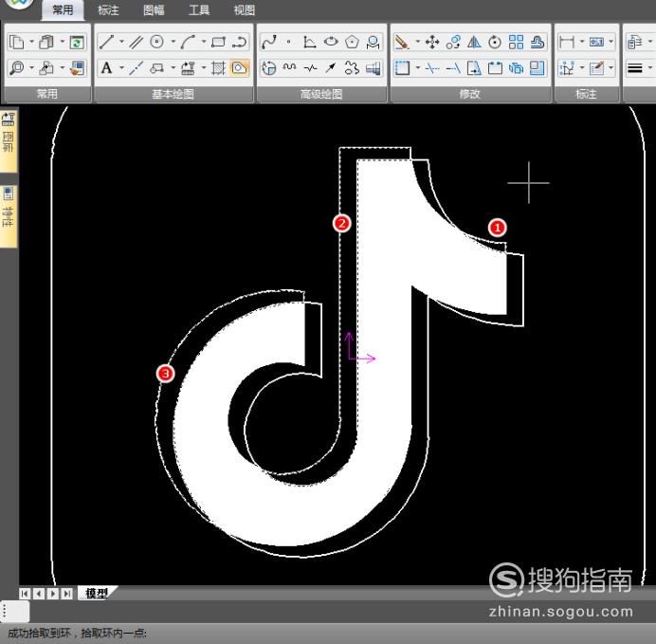Select the Array grid tool
656x644 pixels.
(516, 43)
